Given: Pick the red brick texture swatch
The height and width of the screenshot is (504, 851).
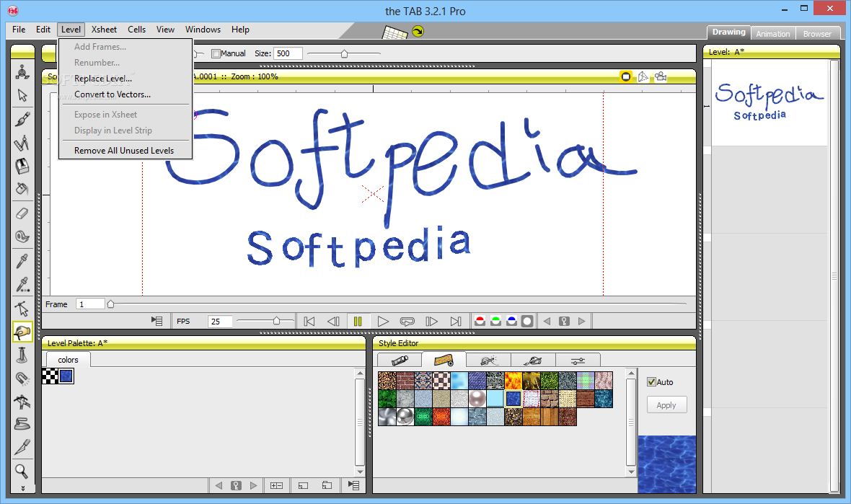Looking at the screenshot, I should [x=405, y=381].
